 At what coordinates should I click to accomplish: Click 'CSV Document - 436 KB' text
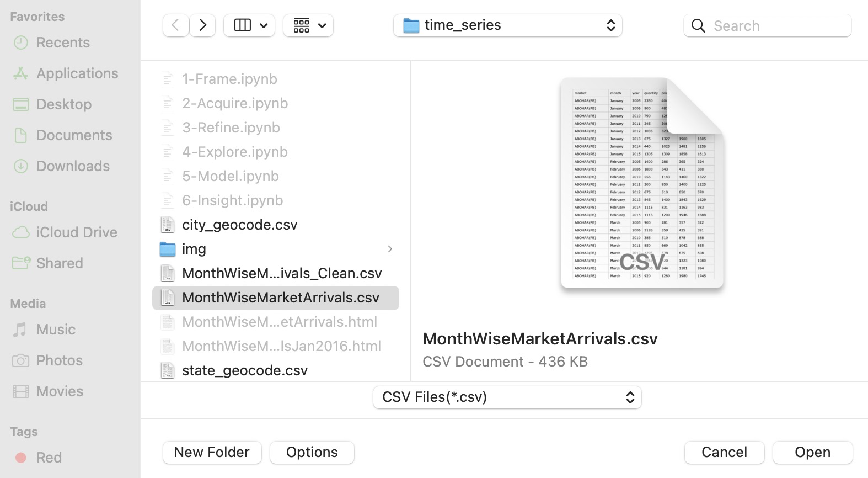coord(505,362)
